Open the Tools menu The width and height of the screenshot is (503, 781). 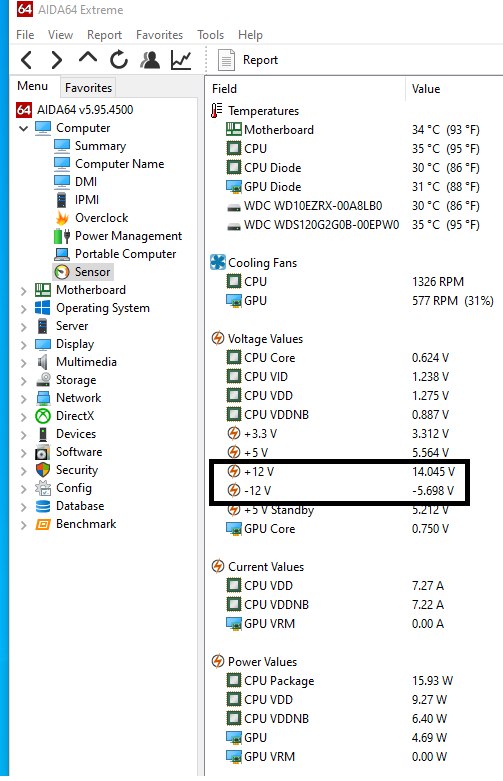210,35
